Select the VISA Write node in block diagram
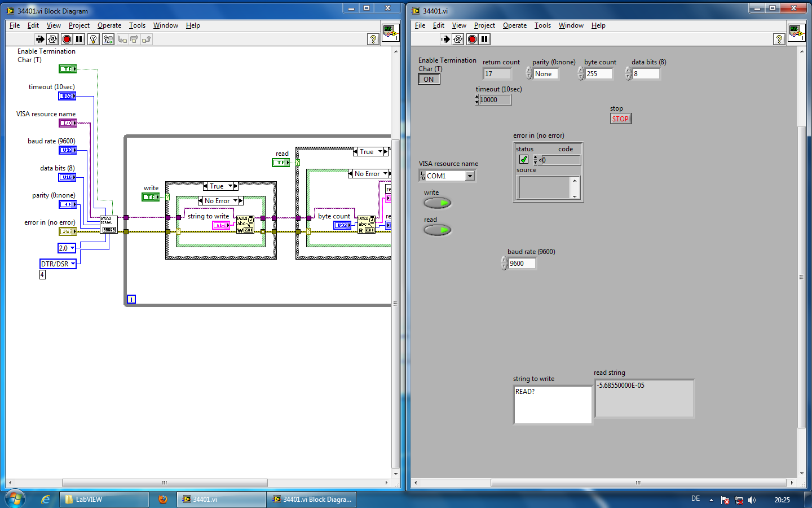This screenshot has width=812, height=508. (x=245, y=225)
